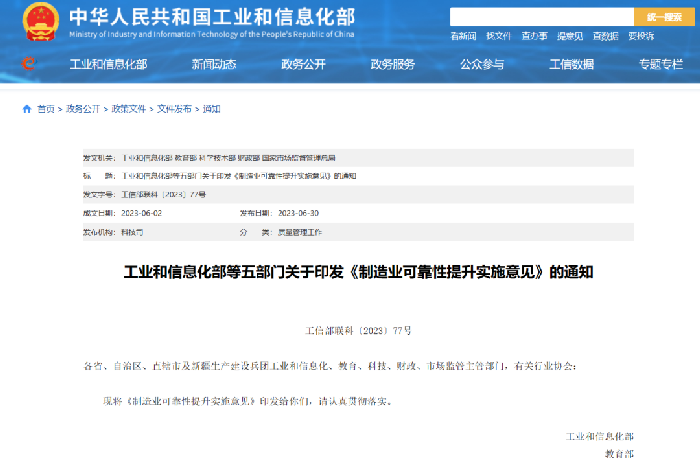Click 要投诉 quick link

641,36
